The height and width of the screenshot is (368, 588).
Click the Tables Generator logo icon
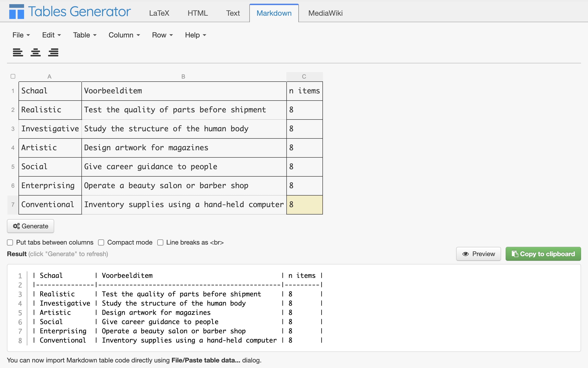(x=17, y=11)
